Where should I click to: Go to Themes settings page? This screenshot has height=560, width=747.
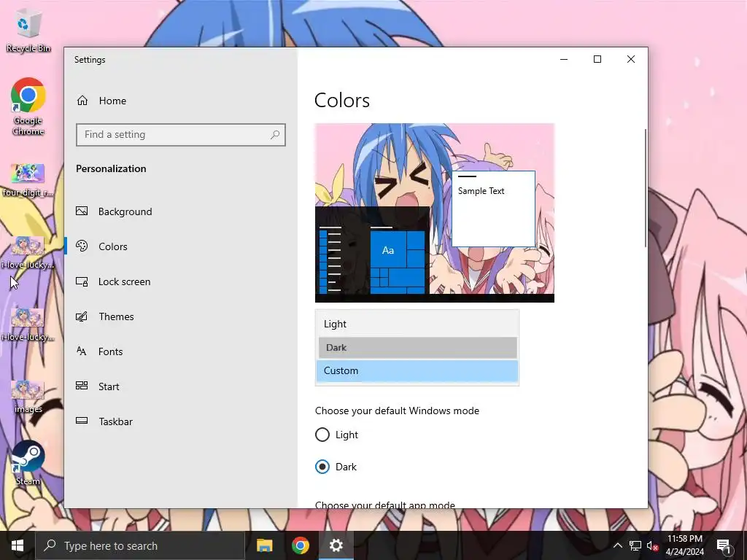tap(116, 316)
